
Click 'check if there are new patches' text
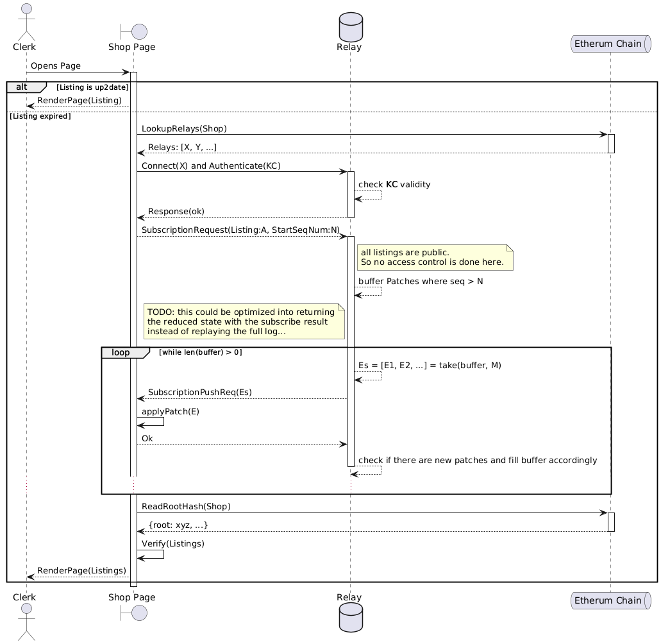tap(478, 460)
